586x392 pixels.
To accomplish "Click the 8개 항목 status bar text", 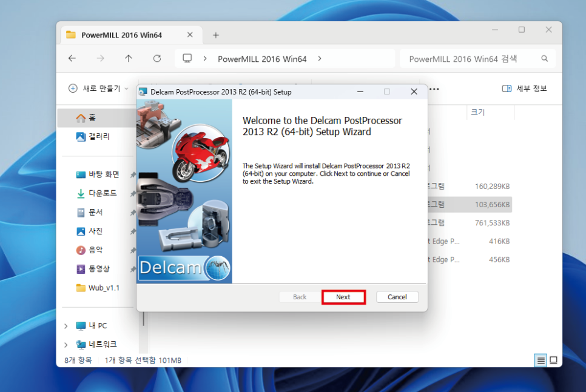I will 78,360.
